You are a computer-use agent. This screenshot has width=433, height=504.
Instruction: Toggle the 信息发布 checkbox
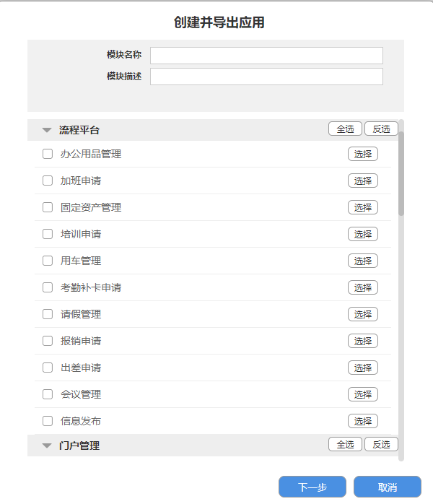[48, 421]
